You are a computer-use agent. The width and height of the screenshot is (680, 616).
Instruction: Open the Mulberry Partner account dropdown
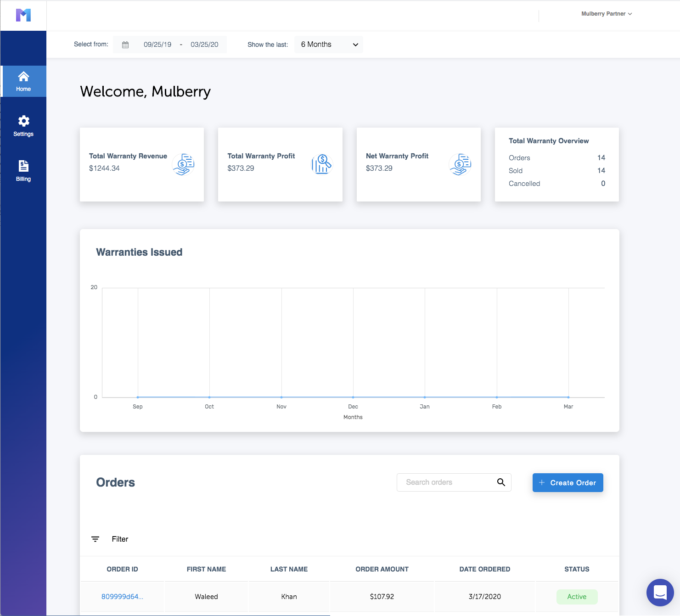(x=607, y=14)
